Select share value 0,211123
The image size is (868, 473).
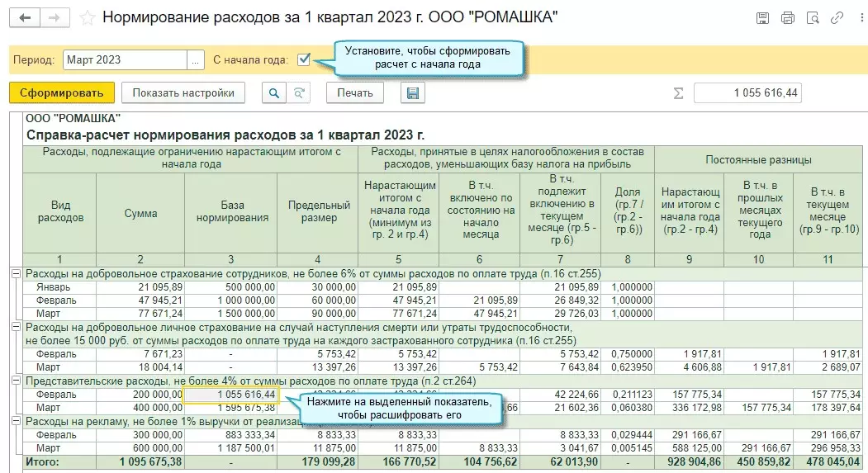628,395
